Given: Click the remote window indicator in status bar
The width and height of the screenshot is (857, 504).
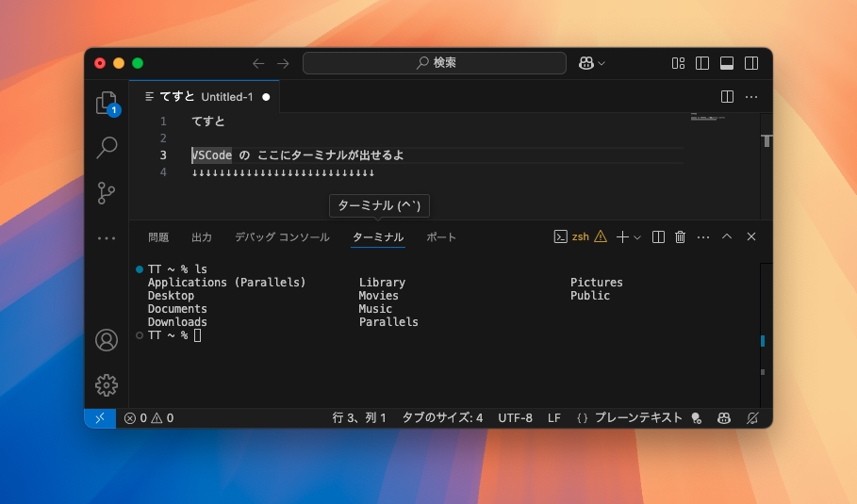Looking at the screenshot, I should [100, 418].
